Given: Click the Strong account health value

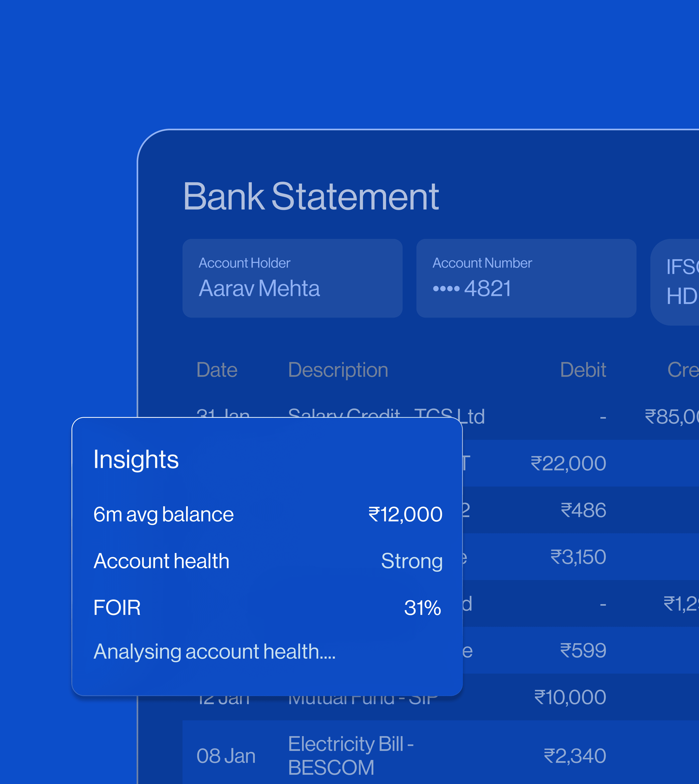Looking at the screenshot, I should (412, 562).
